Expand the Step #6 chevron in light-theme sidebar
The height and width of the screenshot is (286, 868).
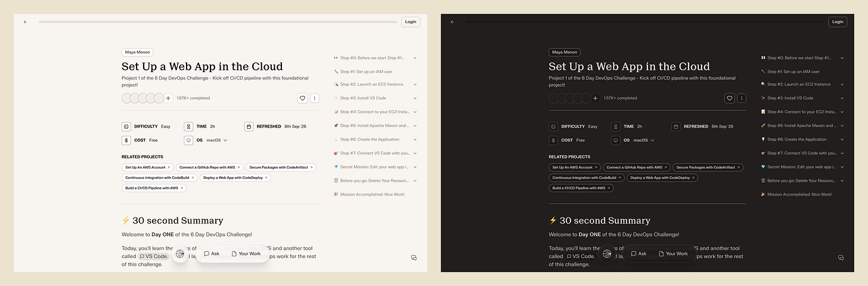[x=415, y=139]
